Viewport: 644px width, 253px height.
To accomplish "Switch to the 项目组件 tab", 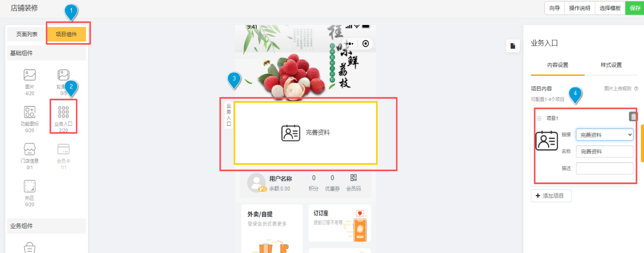I will (66, 34).
